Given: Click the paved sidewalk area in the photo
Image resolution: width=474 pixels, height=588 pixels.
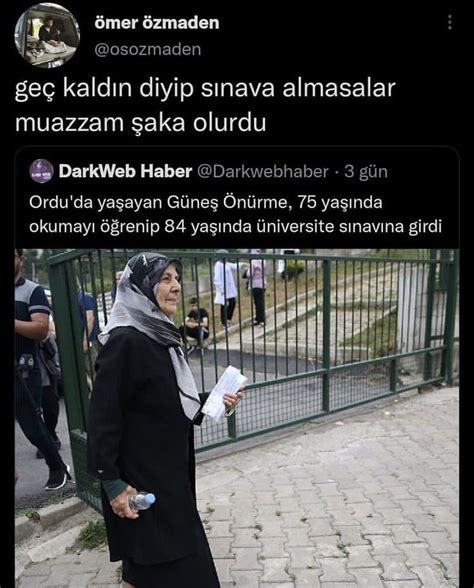Looking at the screenshot, I should point(330,510).
